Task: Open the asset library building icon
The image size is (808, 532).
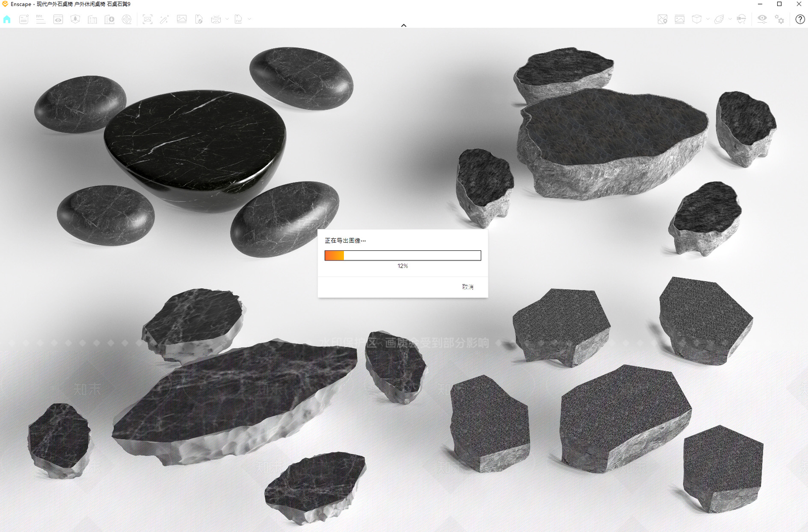Action: click(x=92, y=19)
